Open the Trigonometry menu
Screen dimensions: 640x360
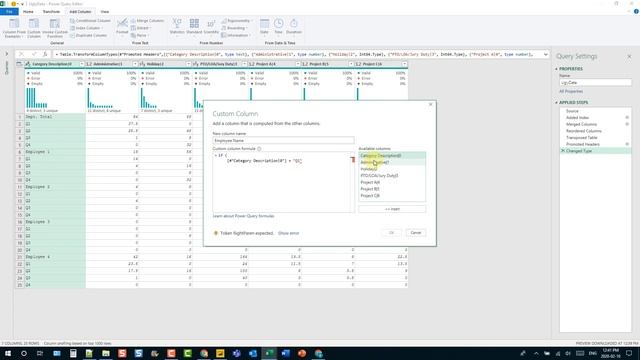[x=236, y=21]
